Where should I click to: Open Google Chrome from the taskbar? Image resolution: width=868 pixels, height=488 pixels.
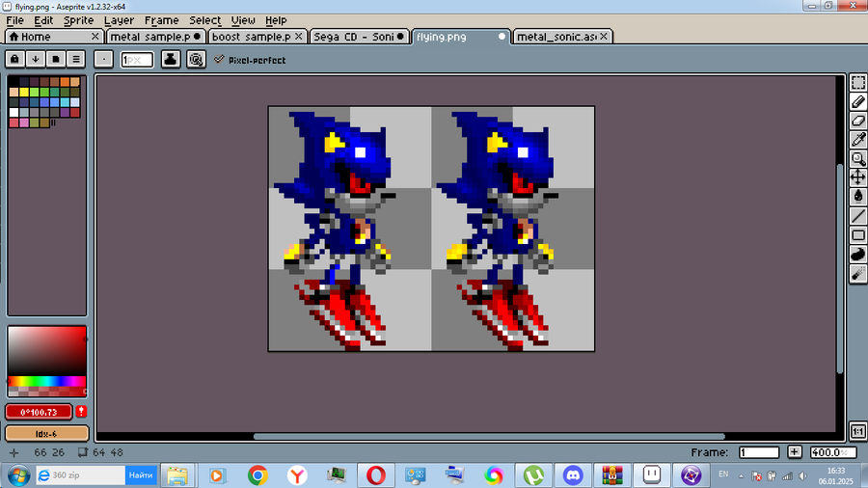pyautogui.click(x=258, y=475)
